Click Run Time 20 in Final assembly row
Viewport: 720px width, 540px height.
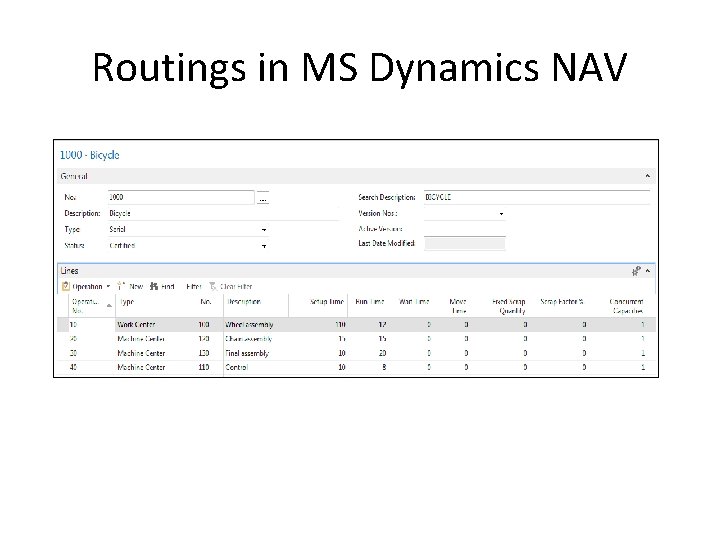click(x=382, y=353)
